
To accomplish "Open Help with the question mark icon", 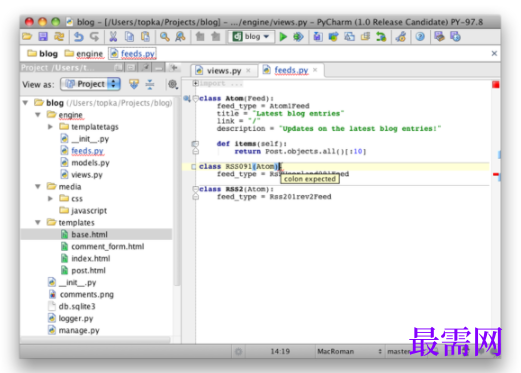I will coord(420,37).
